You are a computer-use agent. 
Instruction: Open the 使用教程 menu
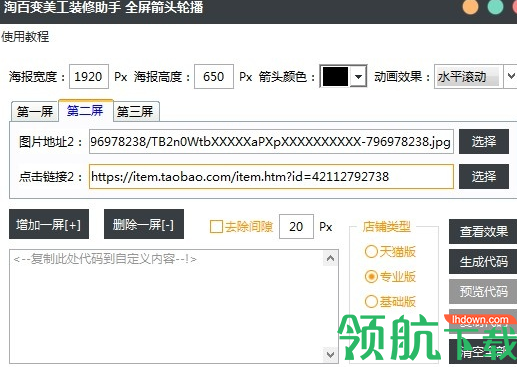pyautogui.click(x=25, y=36)
